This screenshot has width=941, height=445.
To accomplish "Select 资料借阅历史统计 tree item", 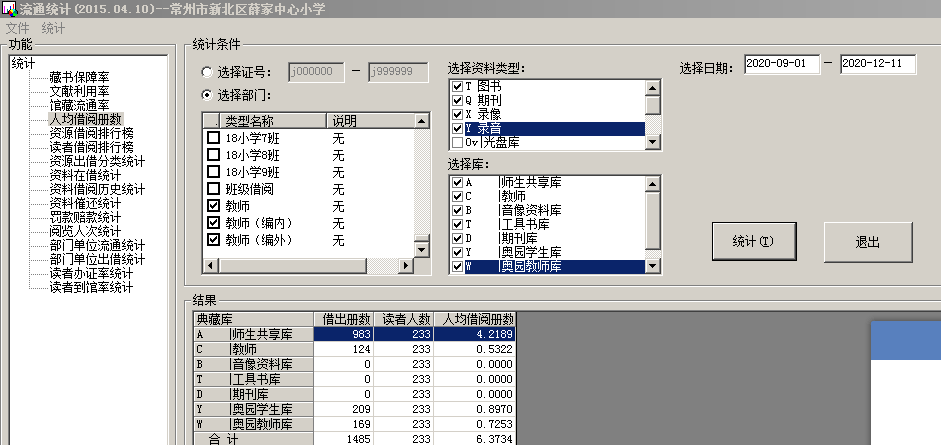I will tap(97, 190).
